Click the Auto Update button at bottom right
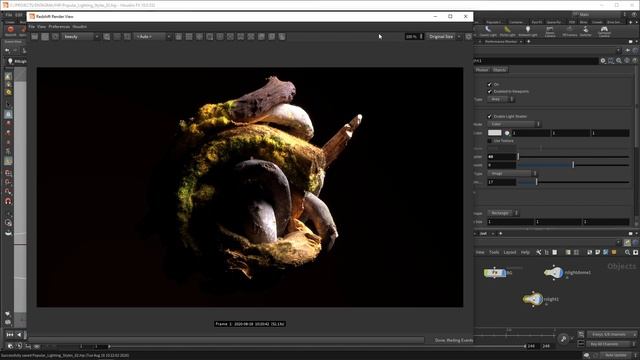 616,356
